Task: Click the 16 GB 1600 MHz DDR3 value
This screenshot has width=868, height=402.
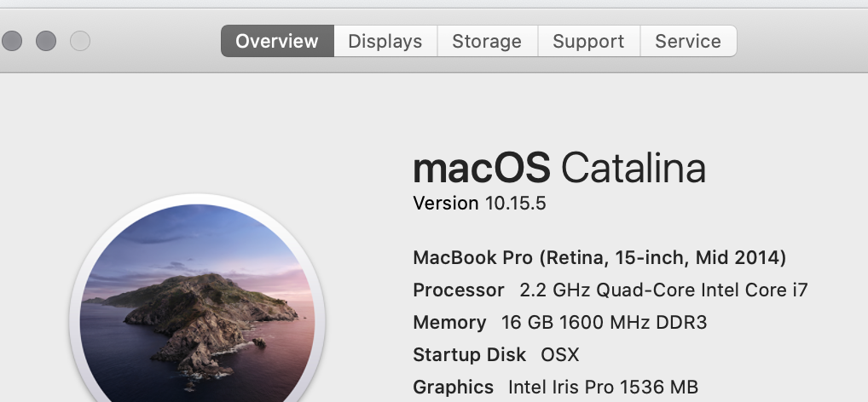Action: click(x=604, y=323)
